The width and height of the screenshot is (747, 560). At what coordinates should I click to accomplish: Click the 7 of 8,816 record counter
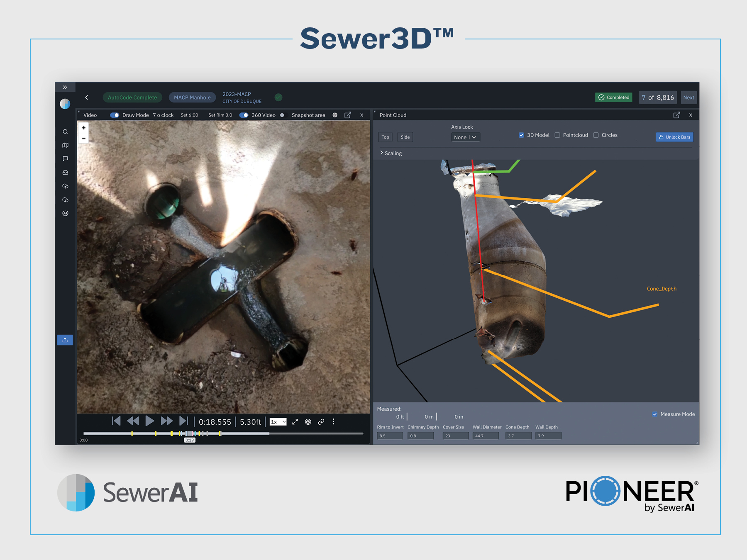658,97
